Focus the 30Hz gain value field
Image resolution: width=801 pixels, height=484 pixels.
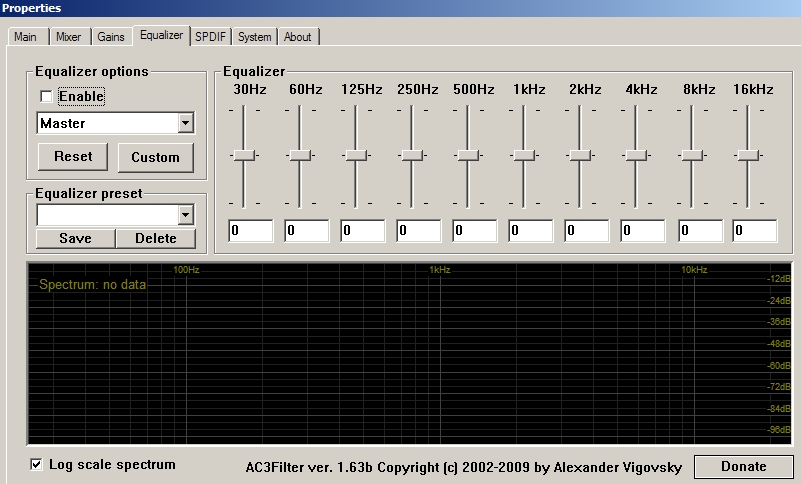pos(250,231)
